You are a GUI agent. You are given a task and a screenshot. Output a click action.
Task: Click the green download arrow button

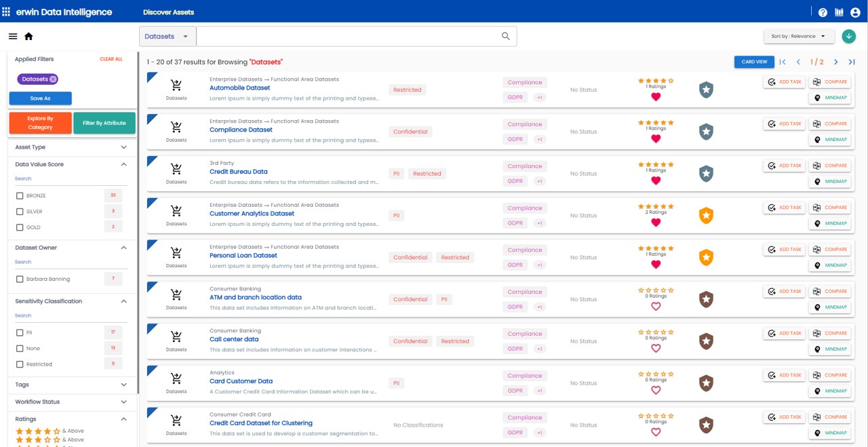(x=849, y=35)
